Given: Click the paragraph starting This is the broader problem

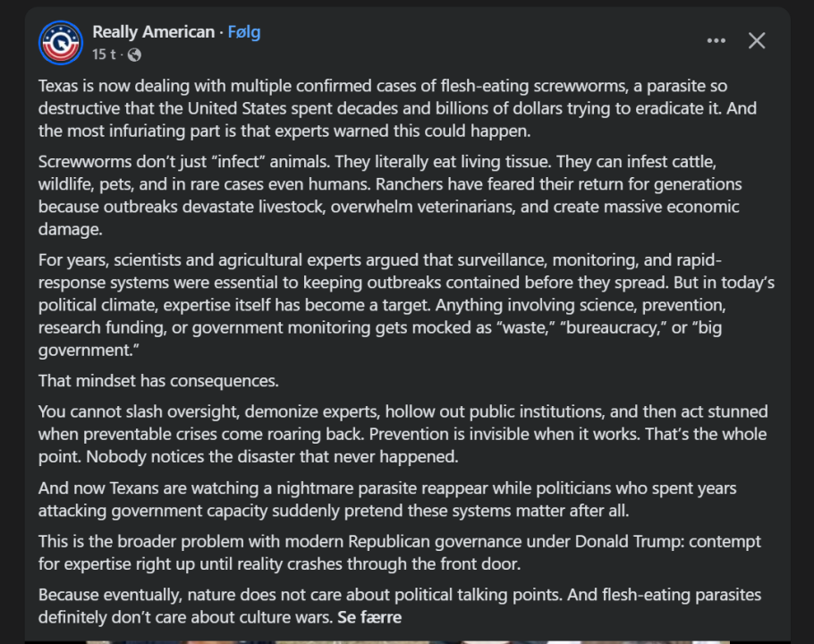Looking at the screenshot, I should 400,552.
